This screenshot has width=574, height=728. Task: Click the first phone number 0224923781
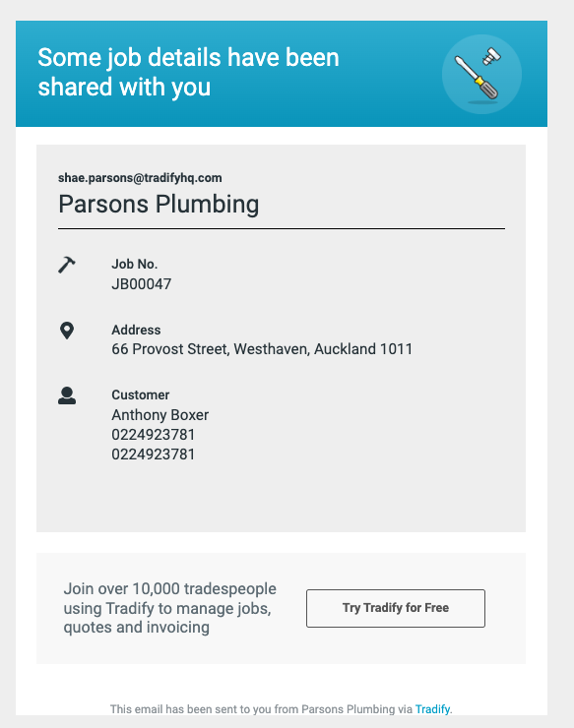153,435
